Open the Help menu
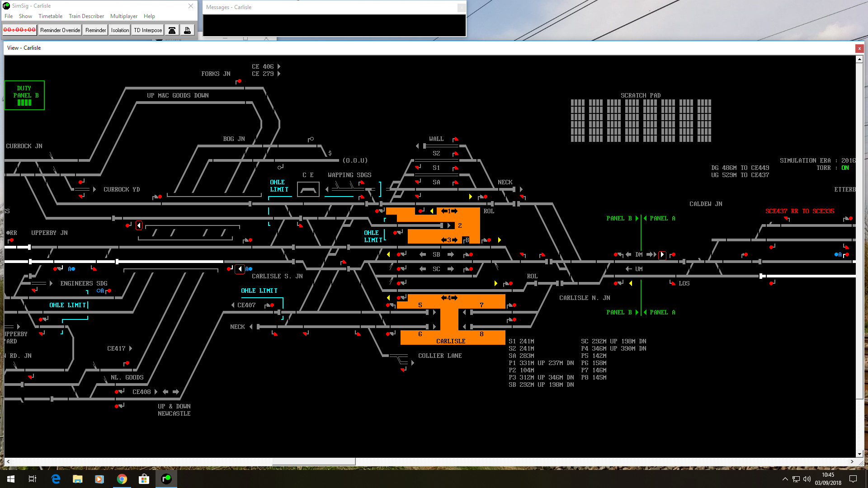 tap(149, 16)
